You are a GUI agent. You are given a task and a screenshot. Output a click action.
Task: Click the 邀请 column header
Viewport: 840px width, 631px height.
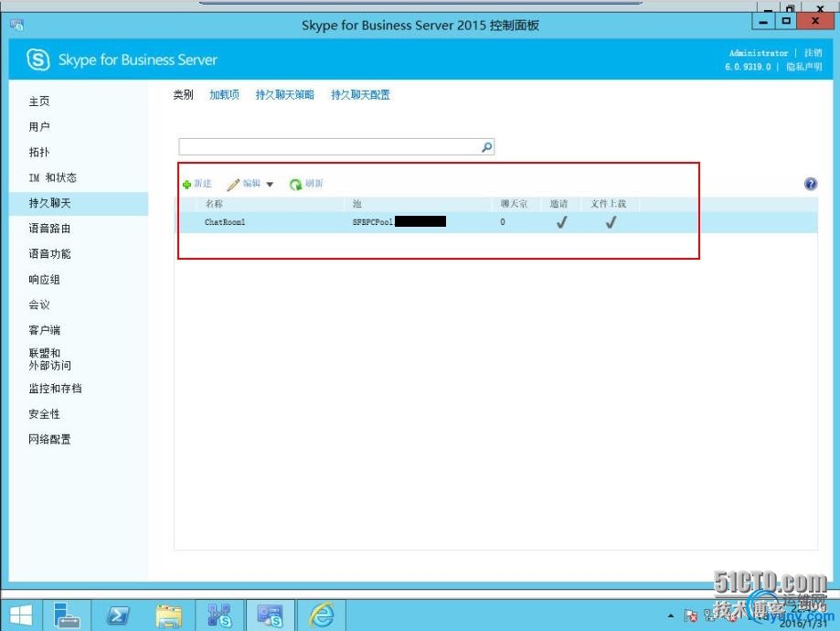point(558,204)
